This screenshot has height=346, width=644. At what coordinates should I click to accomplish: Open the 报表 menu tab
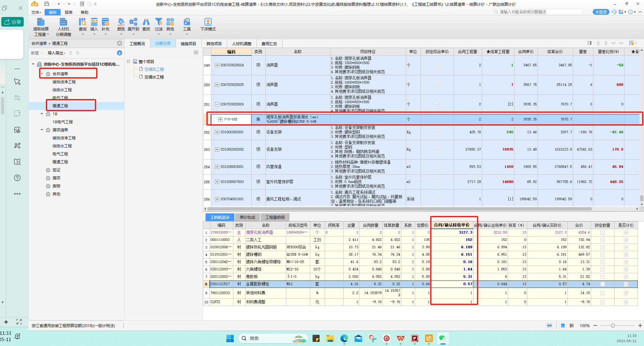click(69, 12)
